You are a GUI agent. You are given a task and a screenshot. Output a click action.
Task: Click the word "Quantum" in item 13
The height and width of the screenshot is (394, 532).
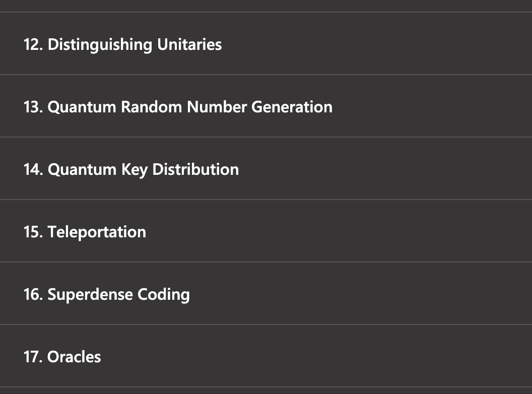pos(82,107)
